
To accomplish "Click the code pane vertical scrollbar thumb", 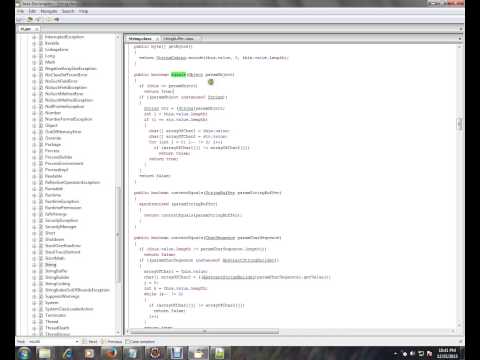I will click(x=459, y=124).
